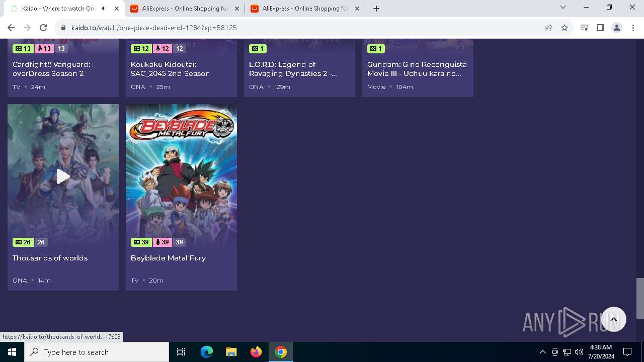Open the browser side panel icon
The width and height of the screenshot is (644, 362).
(600, 28)
